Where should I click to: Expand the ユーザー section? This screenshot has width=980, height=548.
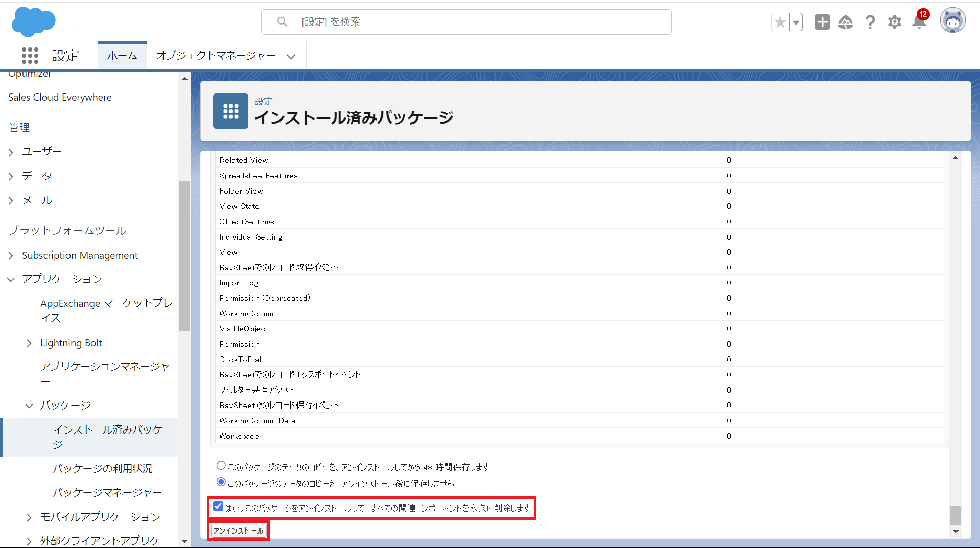[x=11, y=152]
